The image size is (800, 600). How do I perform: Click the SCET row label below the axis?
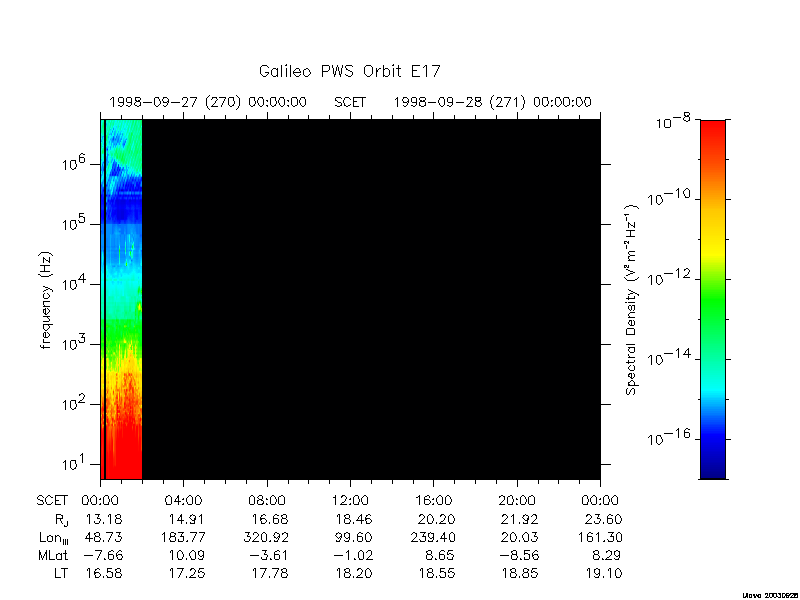52,501
